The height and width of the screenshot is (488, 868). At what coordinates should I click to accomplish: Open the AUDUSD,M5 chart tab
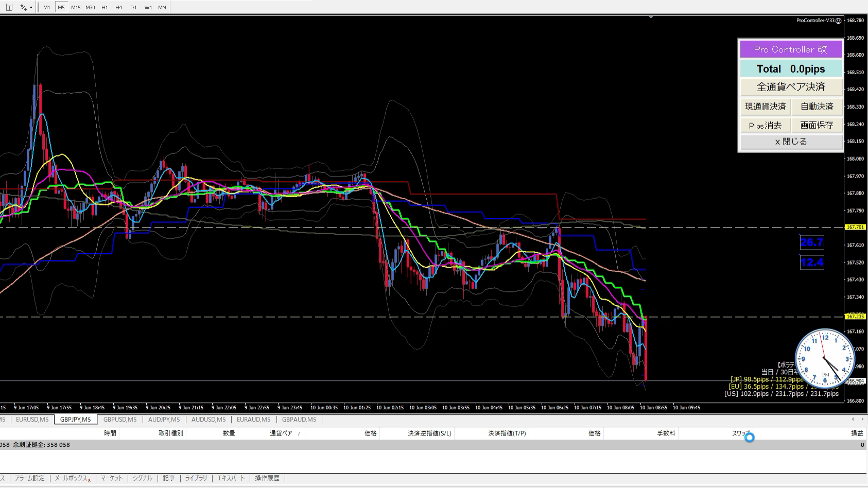209,420
